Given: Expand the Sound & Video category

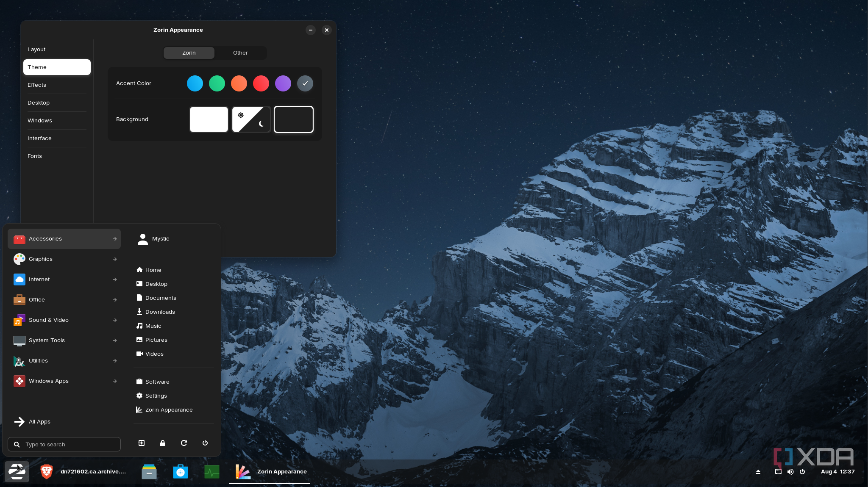Looking at the screenshot, I should 64,320.
